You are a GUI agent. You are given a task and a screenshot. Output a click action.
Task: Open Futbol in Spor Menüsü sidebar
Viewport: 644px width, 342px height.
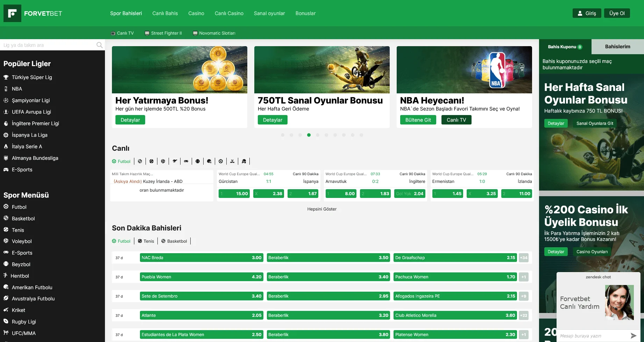point(19,207)
